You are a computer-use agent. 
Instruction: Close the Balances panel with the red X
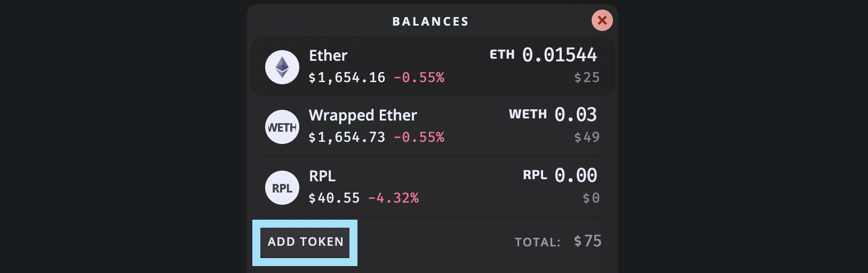[602, 20]
